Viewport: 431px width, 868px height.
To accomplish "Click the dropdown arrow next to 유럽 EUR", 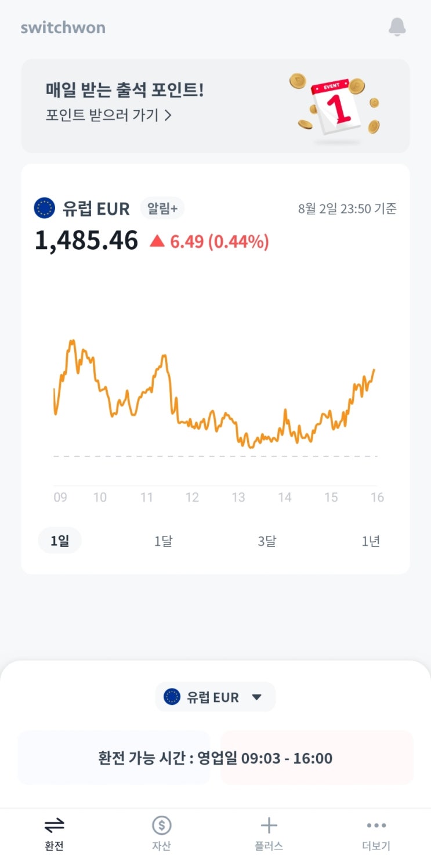I will [x=257, y=697].
